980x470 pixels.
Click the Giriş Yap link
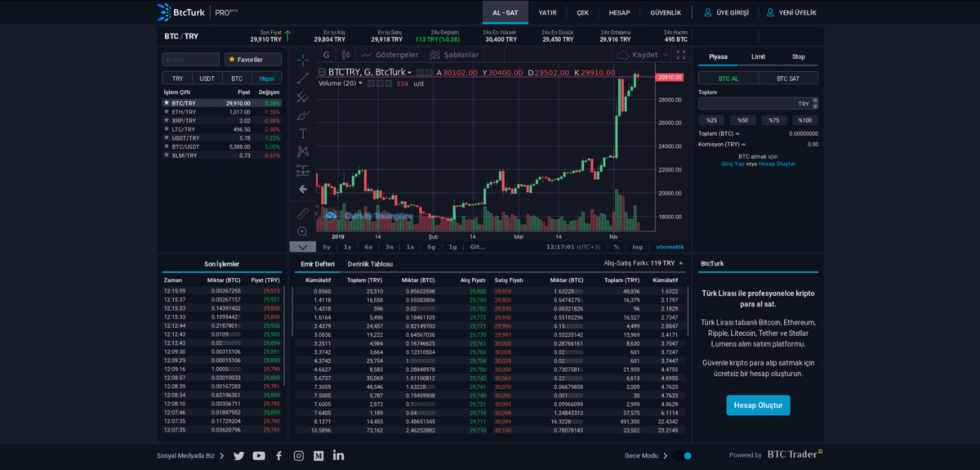click(x=733, y=163)
